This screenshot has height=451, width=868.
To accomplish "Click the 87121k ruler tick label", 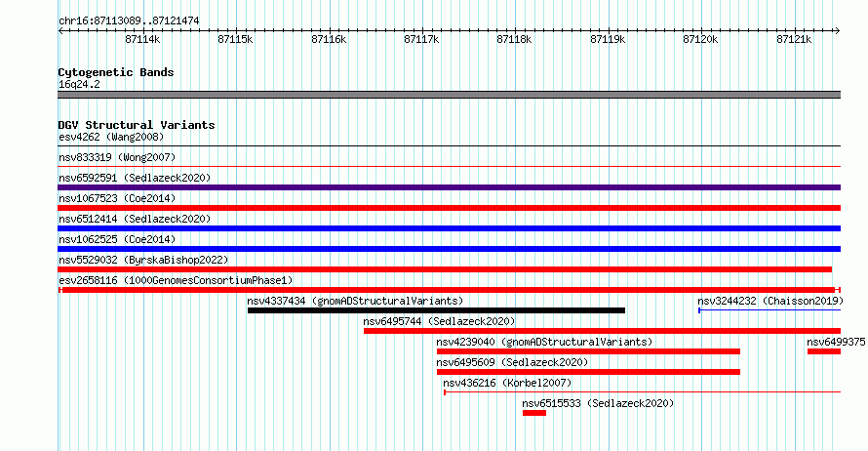I will click(794, 39).
